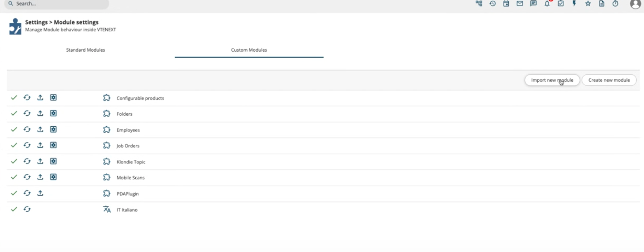
Task: Refresh the Mobile Scans module
Action: coord(27,177)
